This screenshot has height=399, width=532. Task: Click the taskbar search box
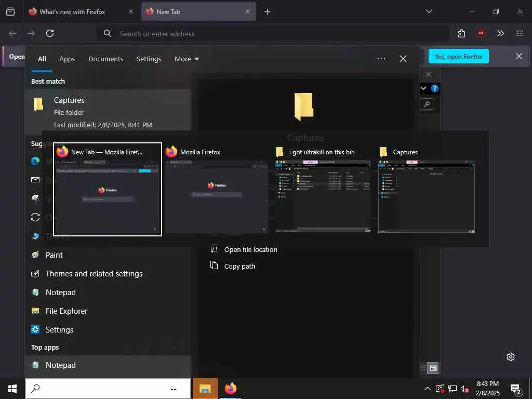(108, 389)
